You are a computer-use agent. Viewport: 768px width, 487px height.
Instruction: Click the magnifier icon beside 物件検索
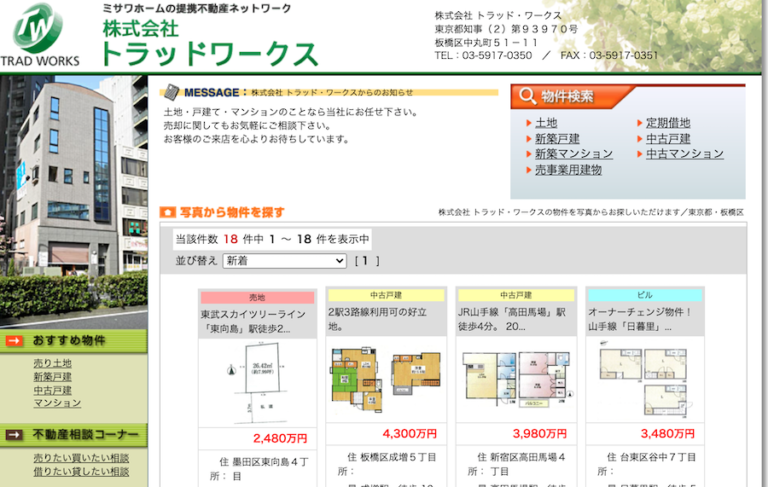pos(528,96)
